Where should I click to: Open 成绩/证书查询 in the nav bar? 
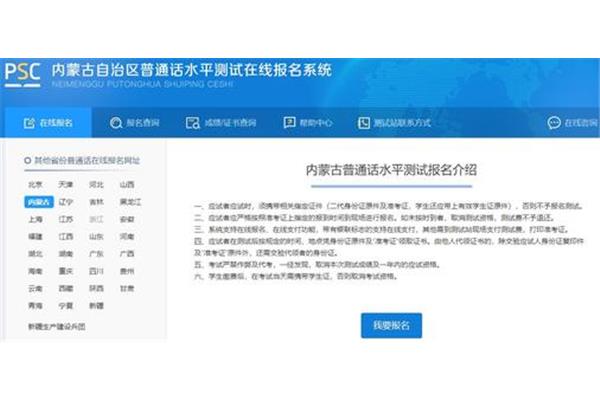(221, 123)
